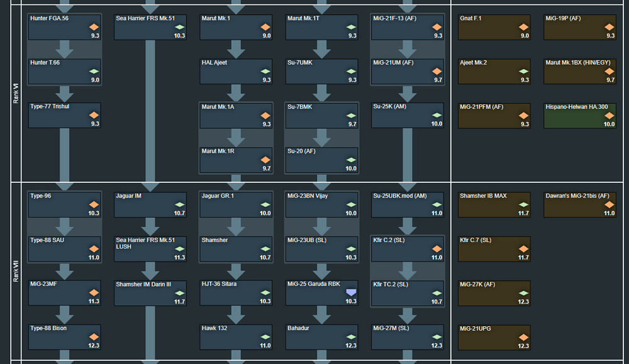The image size is (629, 364).
Task: Click the arrow between Marut Mk.1A and Marut Mk.1R
Action: pyautogui.click(x=236, y=138)
